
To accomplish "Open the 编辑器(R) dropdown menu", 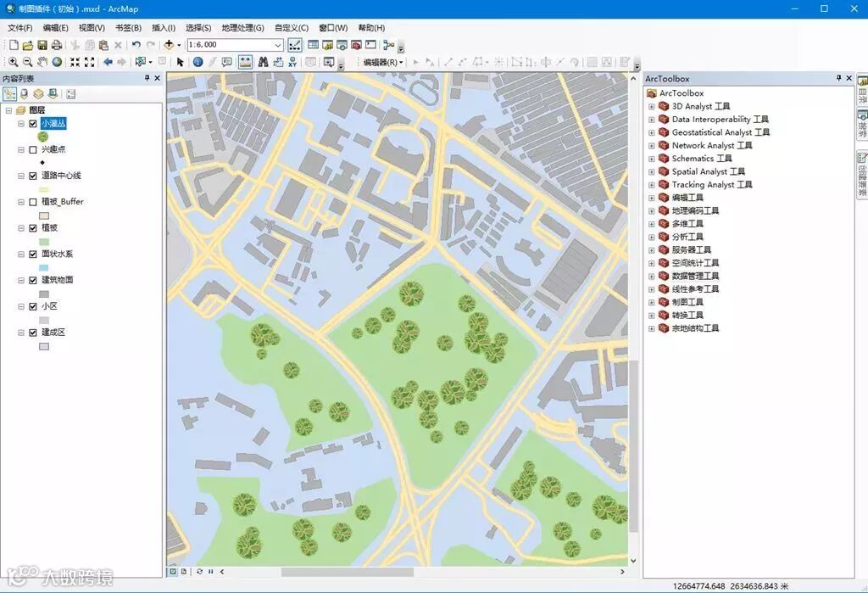I will tap(383, 62).
